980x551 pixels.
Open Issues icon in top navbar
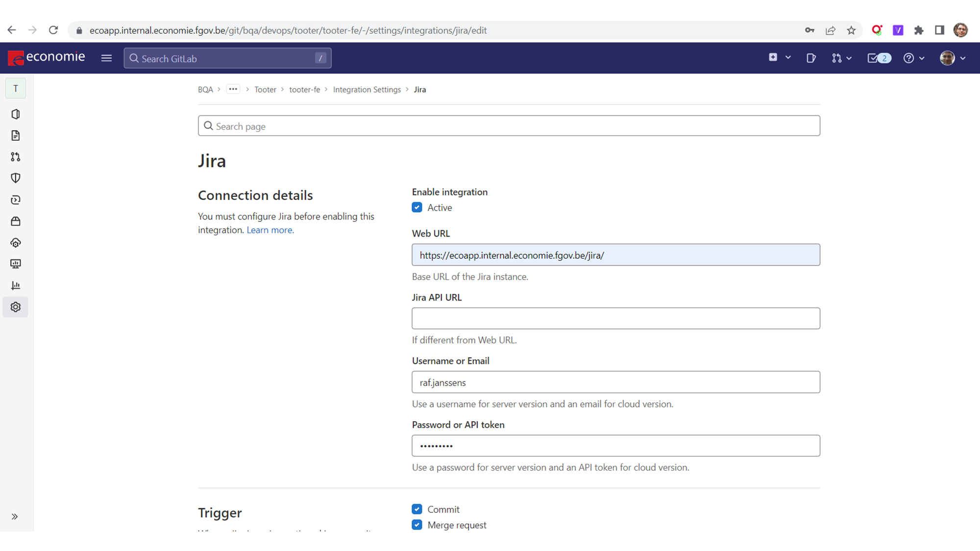pos(811,58)
